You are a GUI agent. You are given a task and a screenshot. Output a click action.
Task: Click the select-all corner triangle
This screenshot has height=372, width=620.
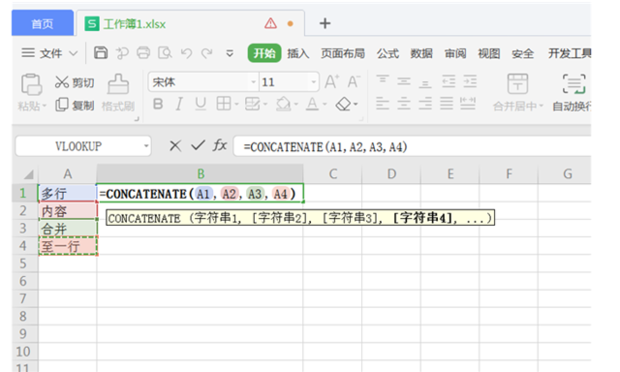(27, 174)
